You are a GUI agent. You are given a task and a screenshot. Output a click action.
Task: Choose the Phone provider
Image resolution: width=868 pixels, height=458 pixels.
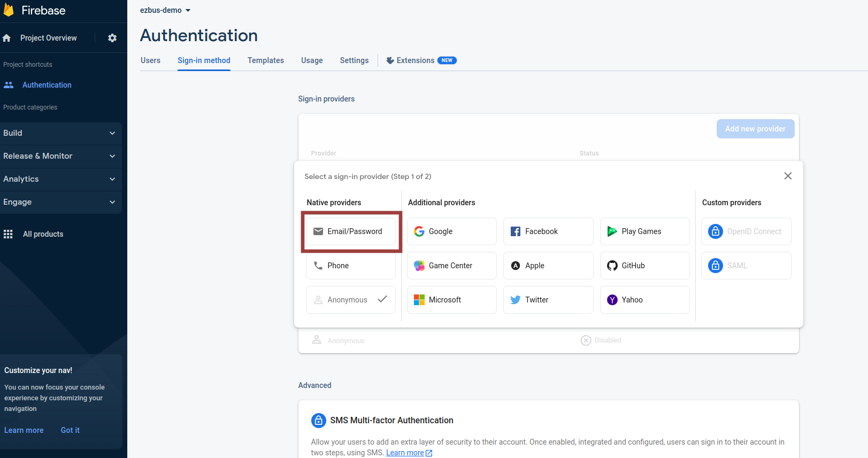[351, 266]
